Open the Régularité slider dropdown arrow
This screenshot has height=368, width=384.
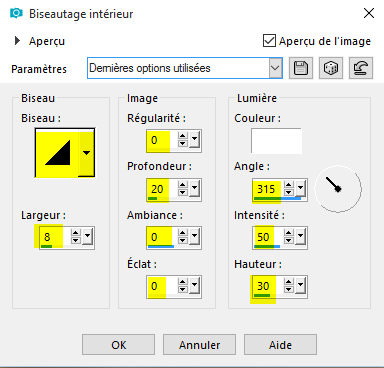(x=194, y=140)
